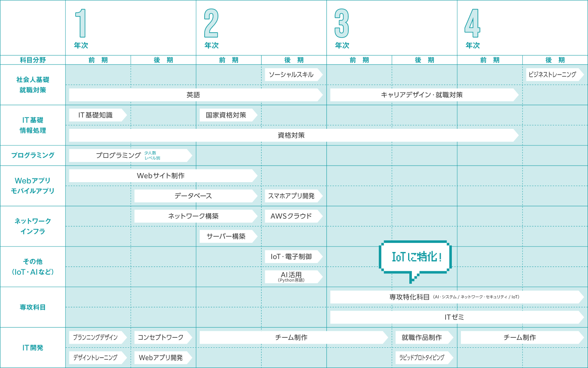Click the IoTに特化! pixel speech bubble
This screenshot has width=588, height=368.
click(x=415, y=257)
